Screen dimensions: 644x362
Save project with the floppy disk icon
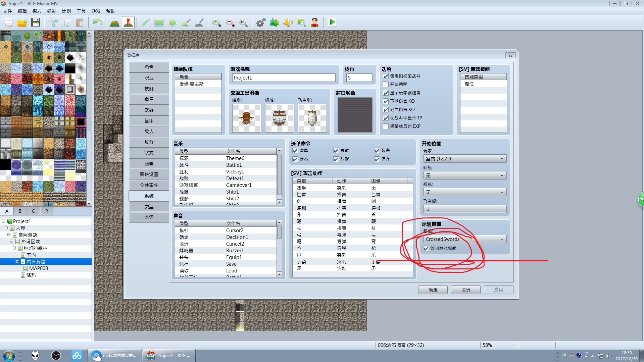coord(36,22)
